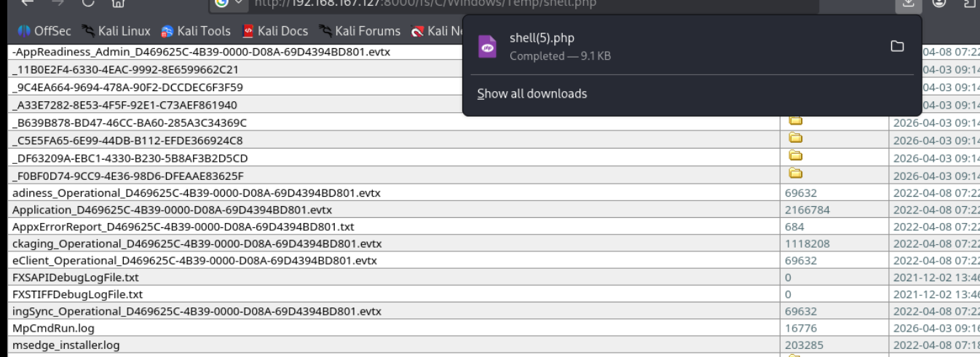Viewport: 980px width, 357px height.
Task: Reload the current page
Action: tap(88, 3)
